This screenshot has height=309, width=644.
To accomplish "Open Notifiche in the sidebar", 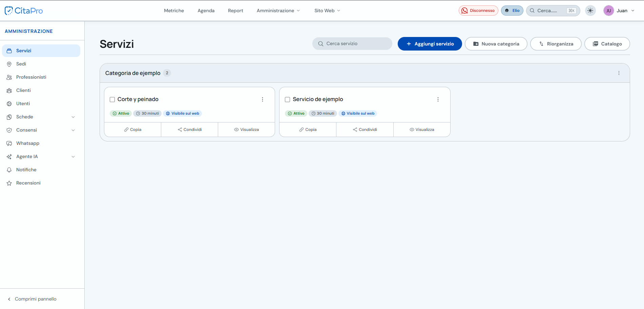I will [x=41, y=170].
